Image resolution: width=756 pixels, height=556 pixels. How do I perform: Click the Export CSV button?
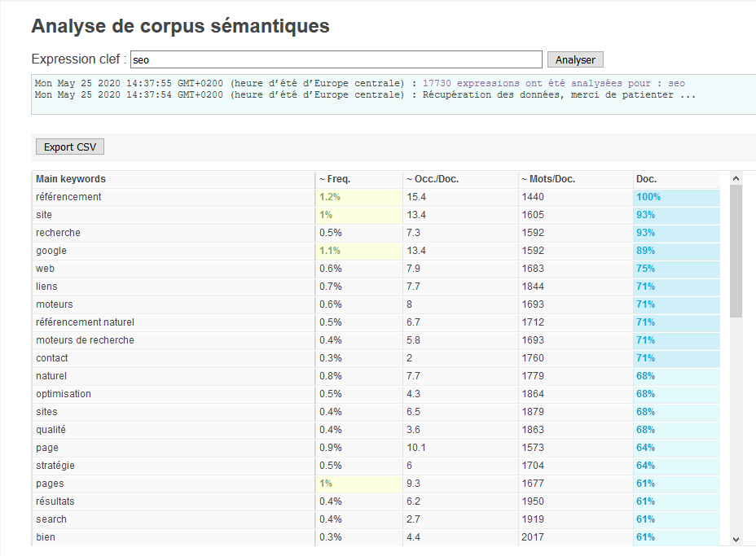[70, 147]
